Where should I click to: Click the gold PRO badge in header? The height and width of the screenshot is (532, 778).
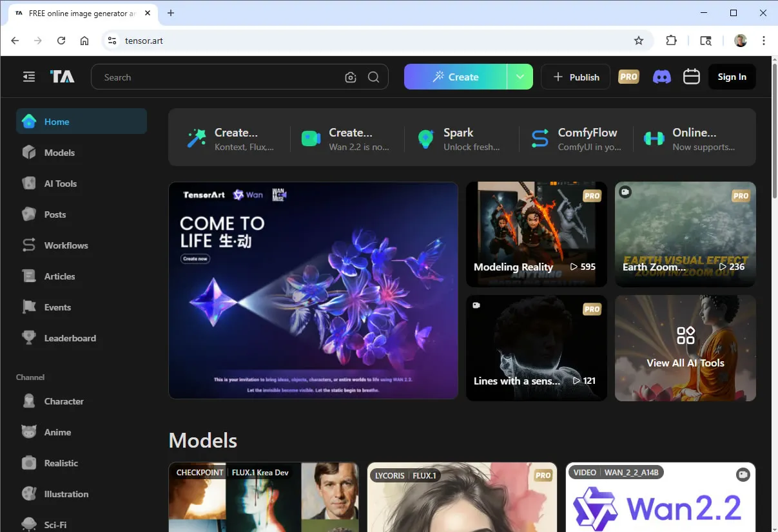628,77
